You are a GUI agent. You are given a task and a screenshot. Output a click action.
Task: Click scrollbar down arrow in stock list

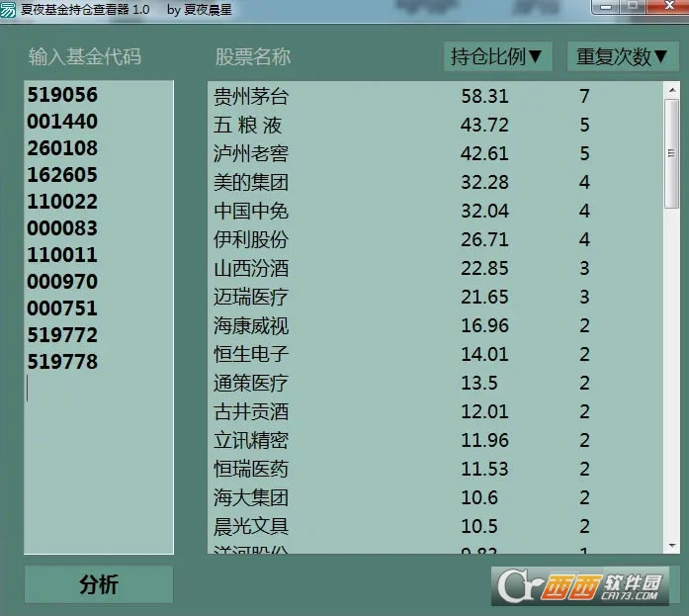point(672,546)
